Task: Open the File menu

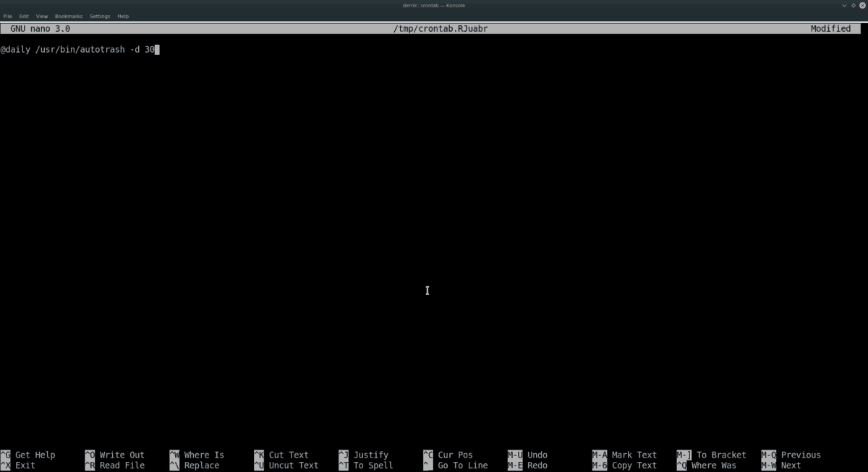Action: [x=7, y=15]
